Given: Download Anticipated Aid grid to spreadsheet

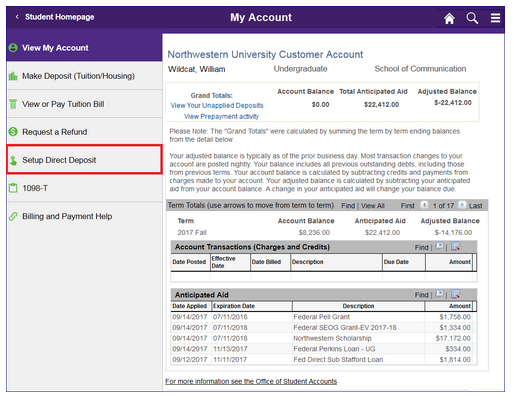Looking at the screenshot, I should [455, 294].
